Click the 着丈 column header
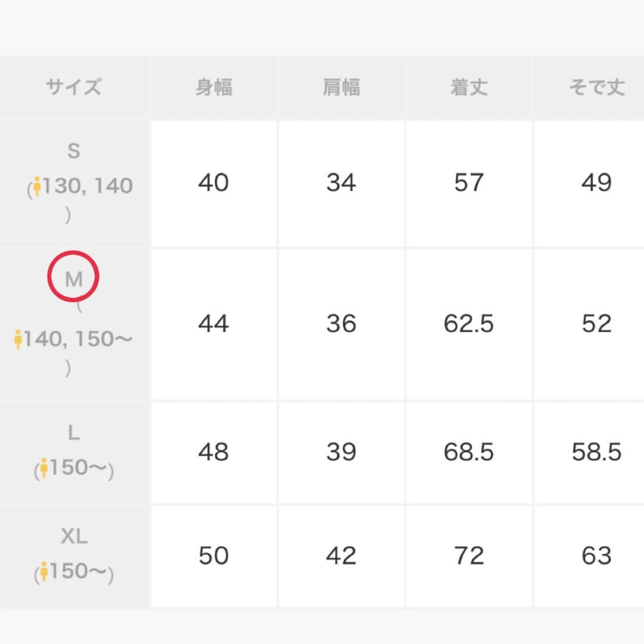Image resolution: width=644 pixels, height=644 pixels. (x=469, y=88)
